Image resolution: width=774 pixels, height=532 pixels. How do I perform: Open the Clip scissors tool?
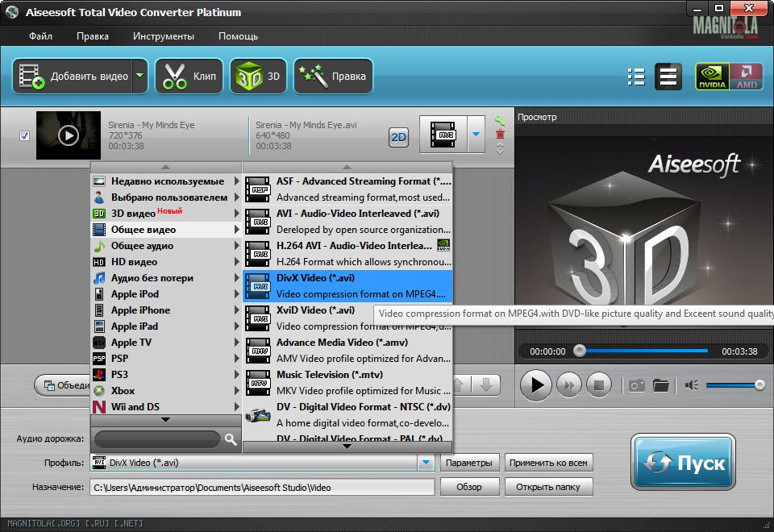click(x=189, y=77)
